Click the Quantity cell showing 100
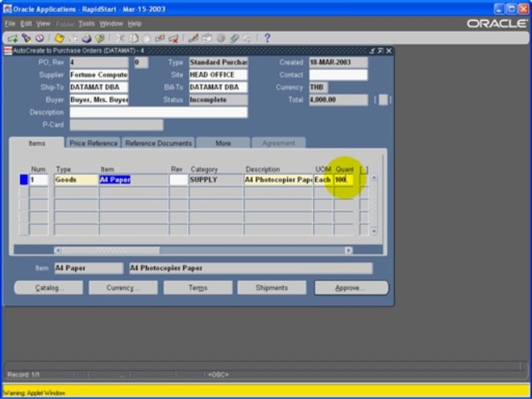 click(344, 180)
